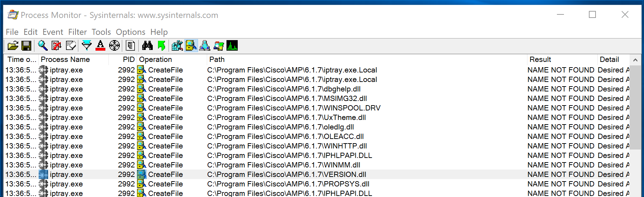The width and height of the screenshot is (644, 197).
Task: Click the Process Monitor title bar app icon
Action: pyautogui.click(x=13, y=15)
